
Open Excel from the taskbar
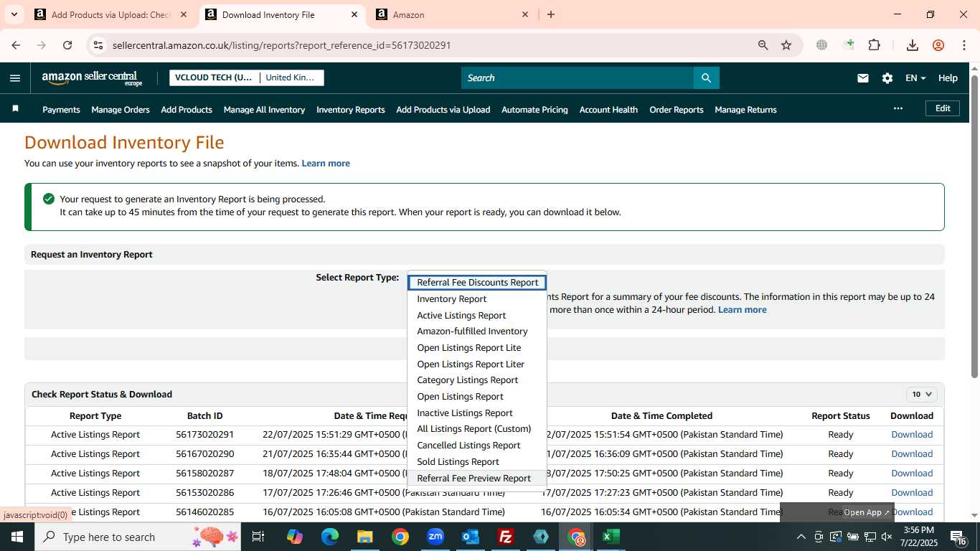point(611,537)
